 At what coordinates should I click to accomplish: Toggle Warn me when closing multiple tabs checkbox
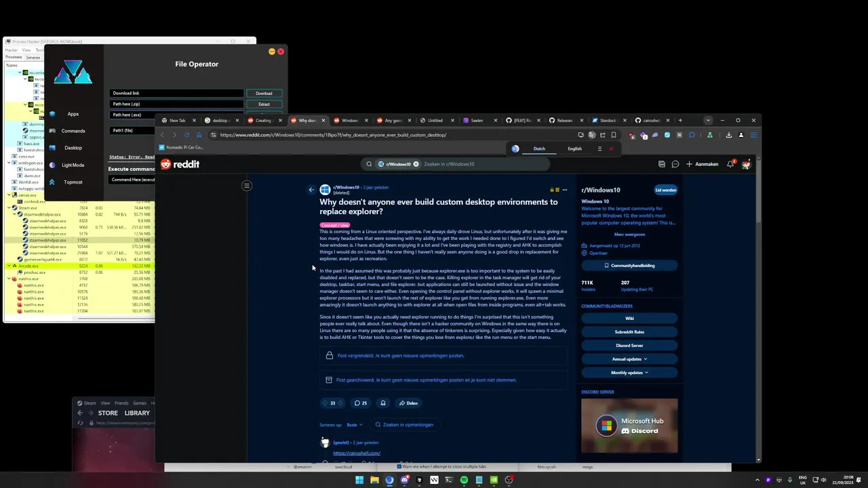tap(399, 466)
